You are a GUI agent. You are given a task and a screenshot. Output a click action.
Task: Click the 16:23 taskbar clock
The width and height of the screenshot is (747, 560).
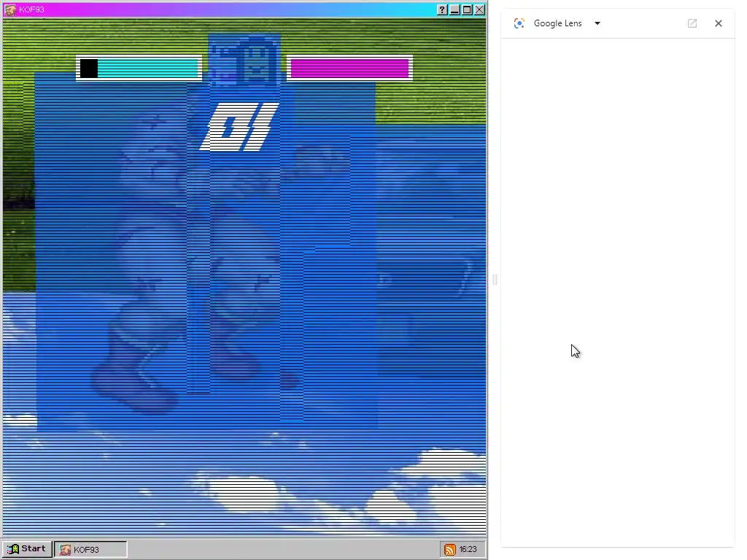(468, 550)
